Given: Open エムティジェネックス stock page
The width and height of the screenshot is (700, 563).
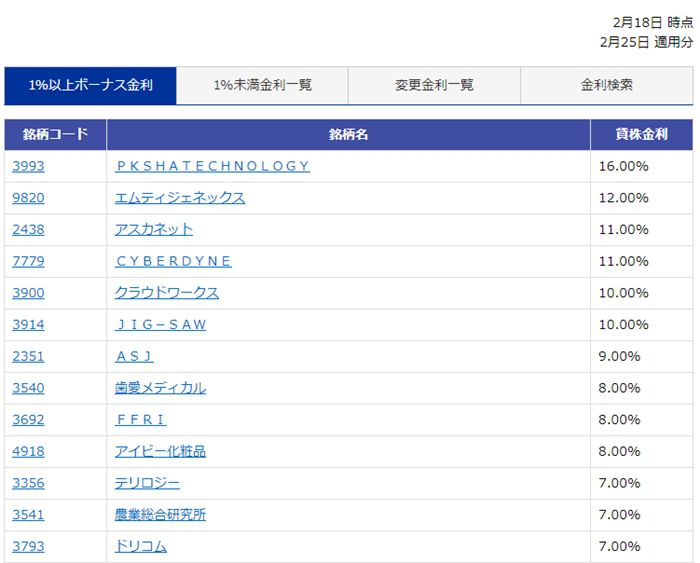Looking at the screenshot, I should (180, 198).
